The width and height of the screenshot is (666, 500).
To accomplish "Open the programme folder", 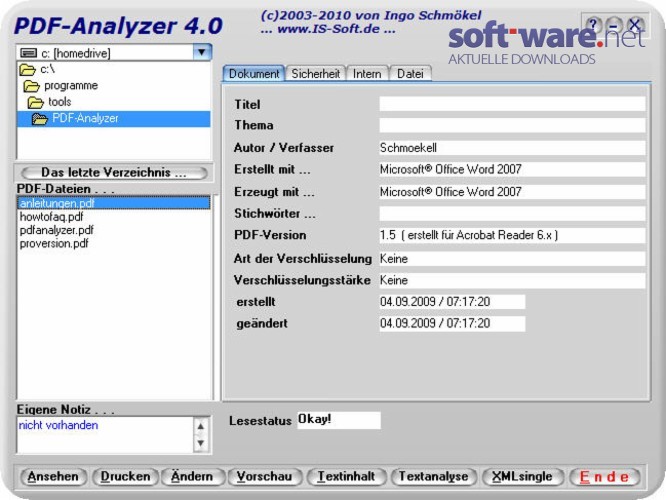I will 71,86.
